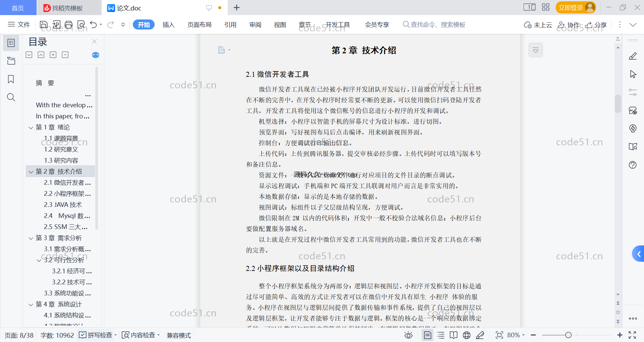Open quick access toolbar dropdown arrow
644x342 pixels.
(x=123, y=24)
